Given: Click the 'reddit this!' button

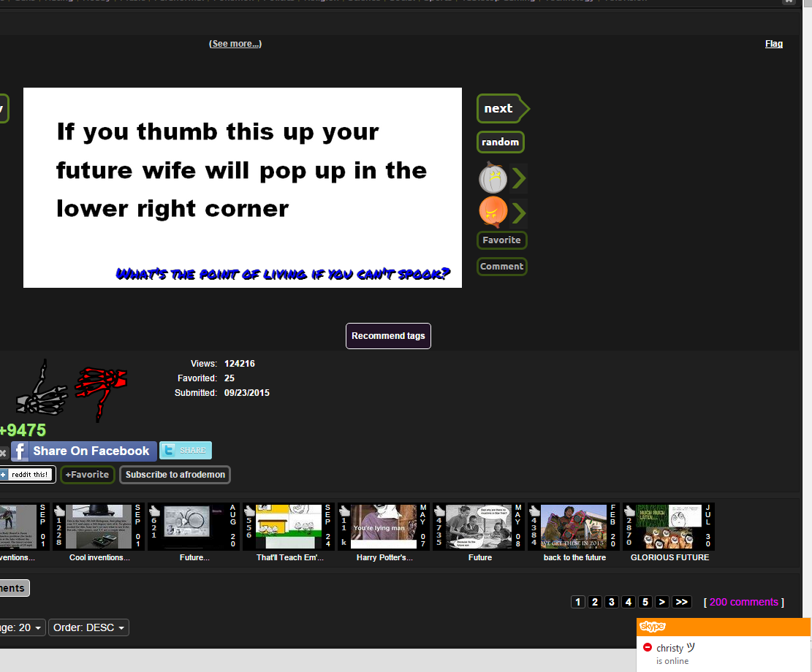Looking at the screenshot, I should [26, 475].
